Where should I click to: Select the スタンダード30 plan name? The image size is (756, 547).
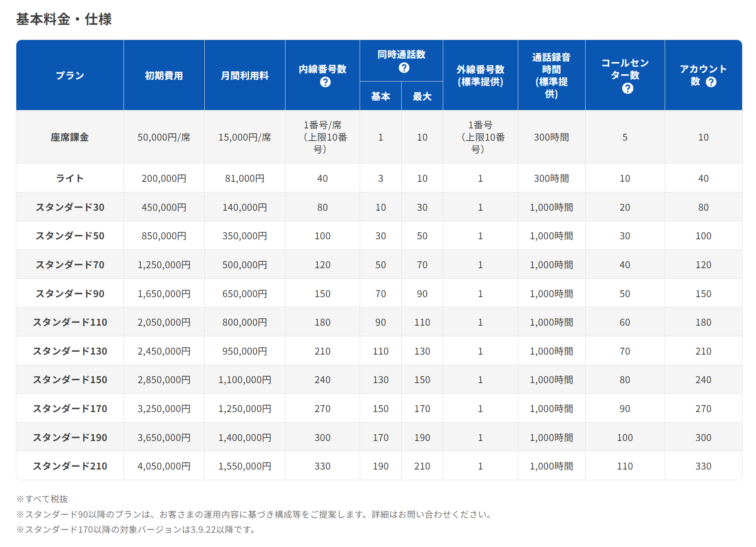point(70,207)
